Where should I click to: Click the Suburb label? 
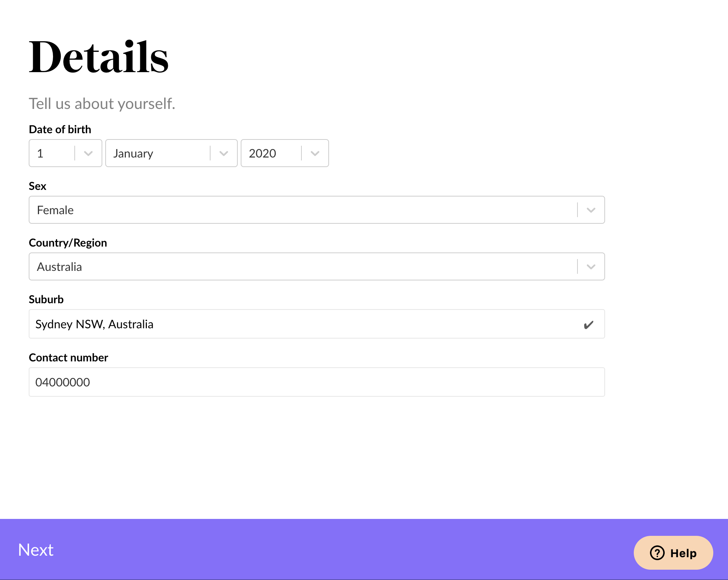point(46,300)
